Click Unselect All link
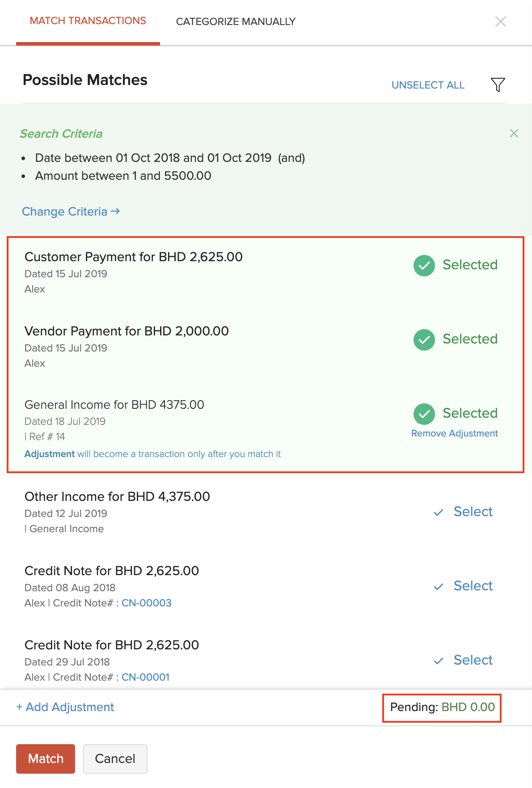 (428, 85)
